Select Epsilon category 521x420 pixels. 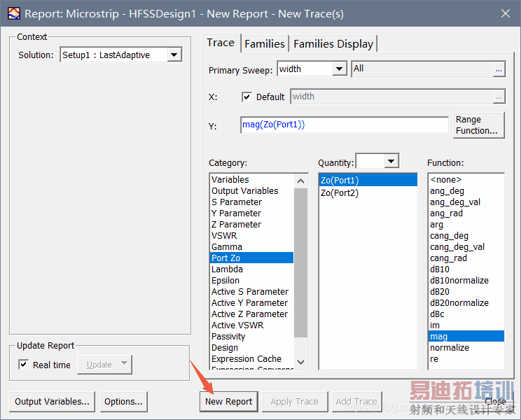251,281
